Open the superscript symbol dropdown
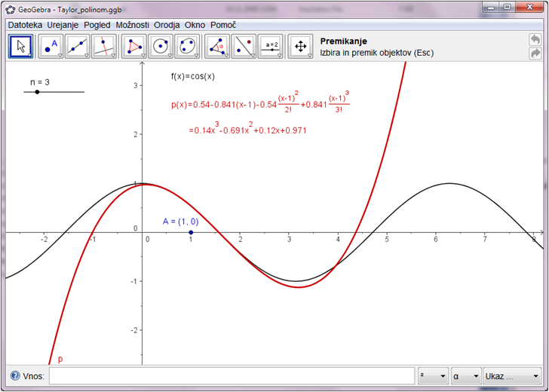 434,376
